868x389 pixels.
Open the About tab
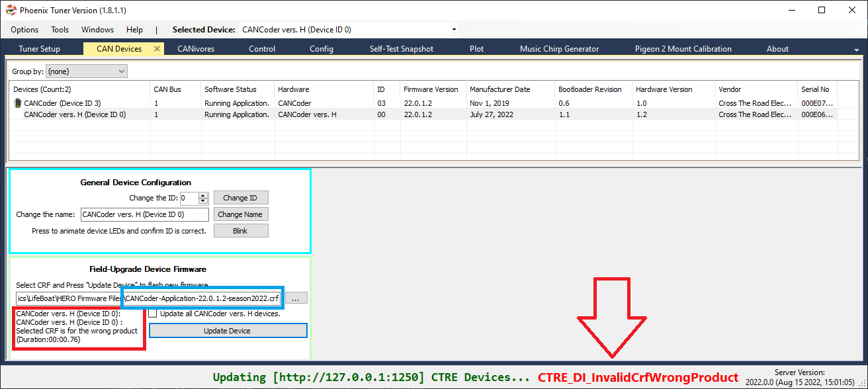pos(777,49)
